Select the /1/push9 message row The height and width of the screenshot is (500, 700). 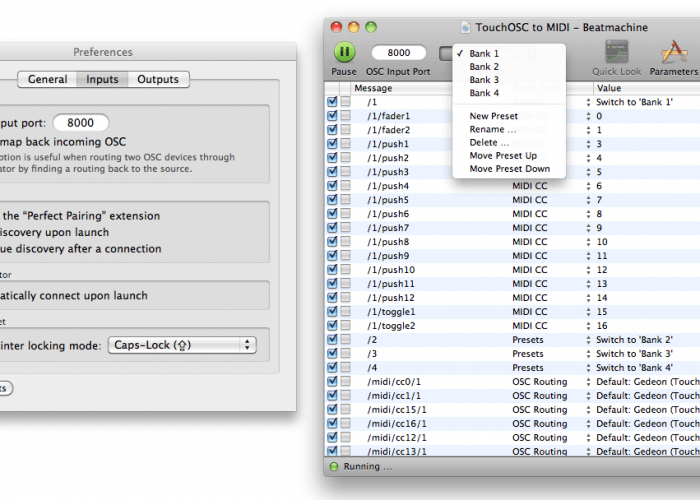pyautogui.click(x=388, y=256)
